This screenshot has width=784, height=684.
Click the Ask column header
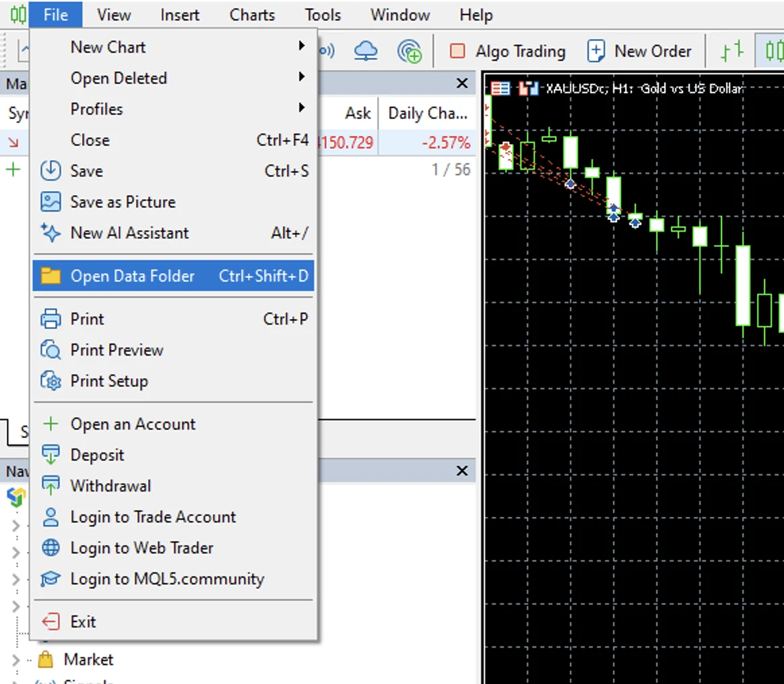pos(358,113)
